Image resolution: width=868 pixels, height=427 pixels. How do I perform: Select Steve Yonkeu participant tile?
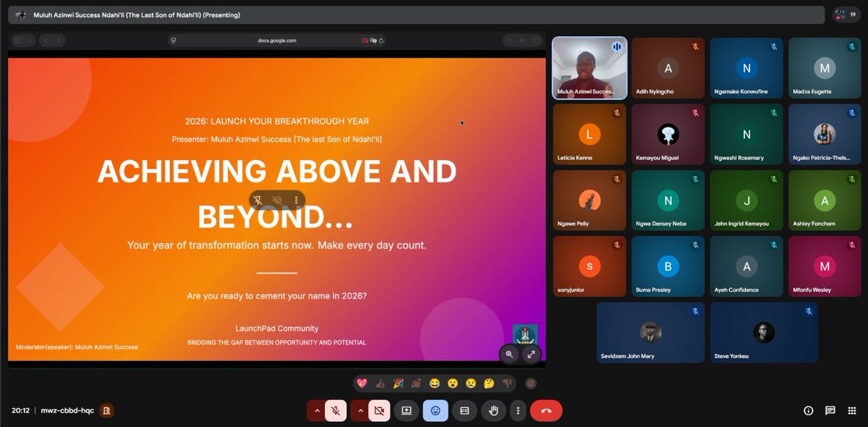coord(764,332)
